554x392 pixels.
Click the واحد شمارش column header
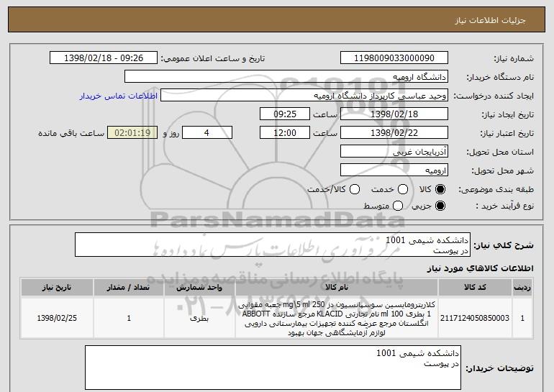coord(199,287)
